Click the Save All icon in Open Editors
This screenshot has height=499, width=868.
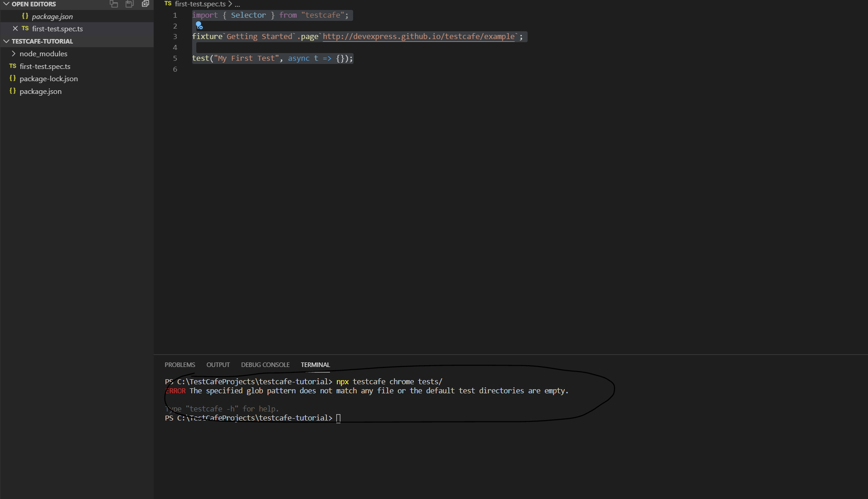click(x=130, y=4)
